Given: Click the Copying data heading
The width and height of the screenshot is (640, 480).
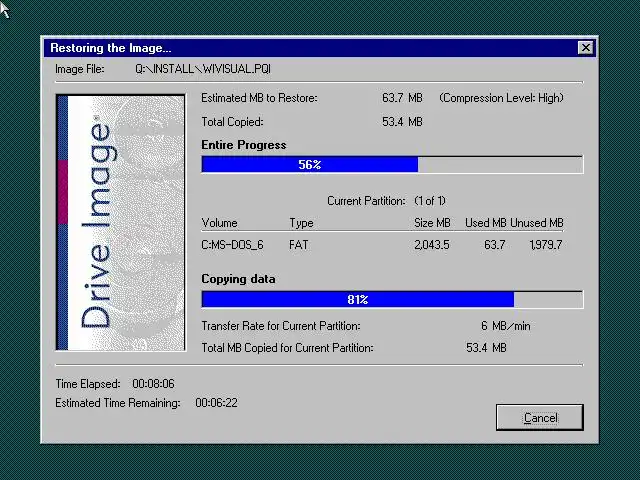Looking at the screenshot, I should (x=238, y=279).
